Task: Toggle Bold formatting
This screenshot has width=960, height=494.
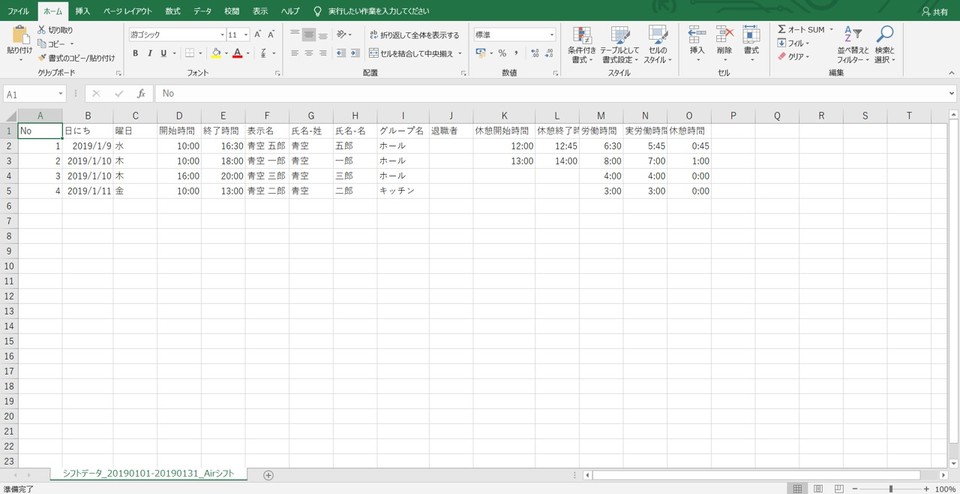Action: 135,53
